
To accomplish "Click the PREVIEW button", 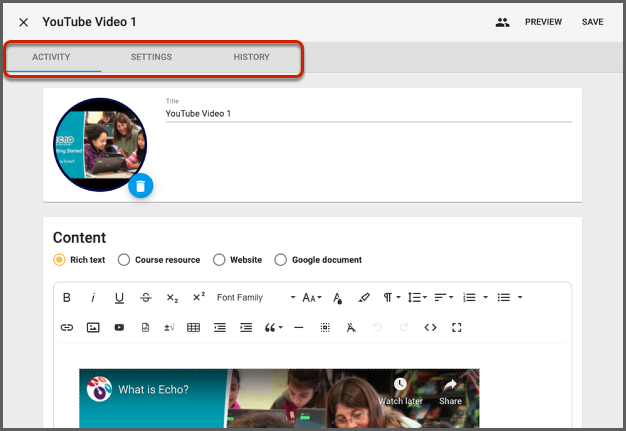I will pos(543,22).
